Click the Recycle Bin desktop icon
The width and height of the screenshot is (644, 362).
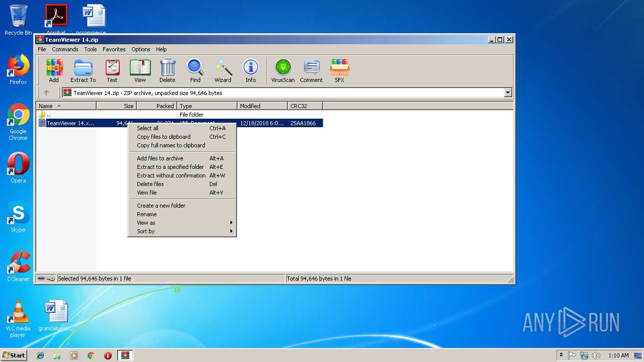point(18,20)
